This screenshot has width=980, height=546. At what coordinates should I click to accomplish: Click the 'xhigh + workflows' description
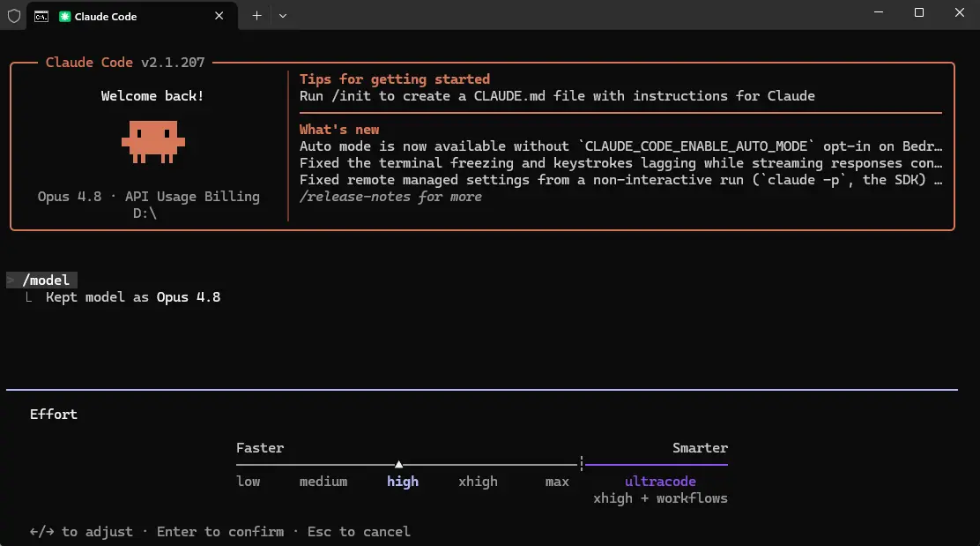click(660, 498)
